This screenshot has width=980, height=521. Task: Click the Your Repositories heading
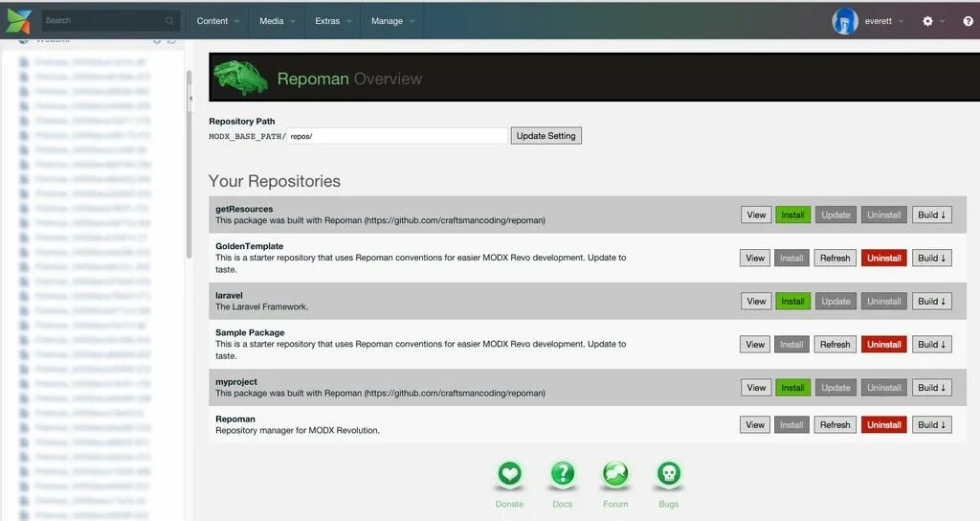[275, 181]
